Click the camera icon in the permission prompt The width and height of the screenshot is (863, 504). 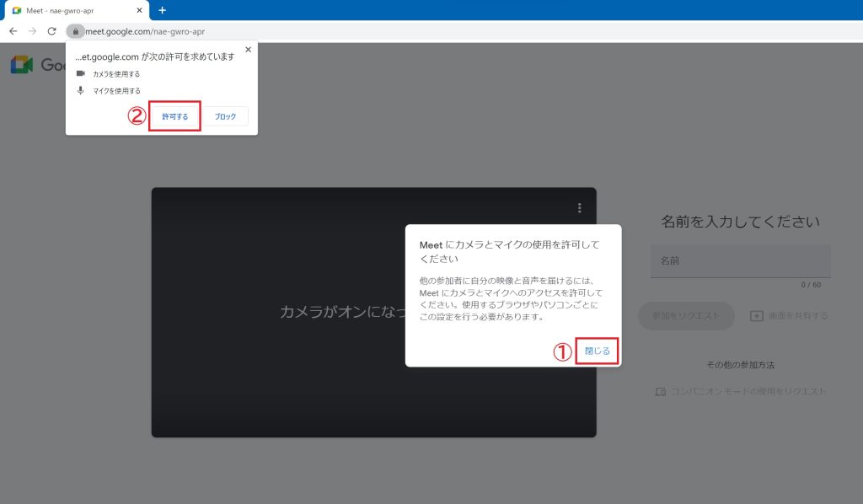coord(81,73)
